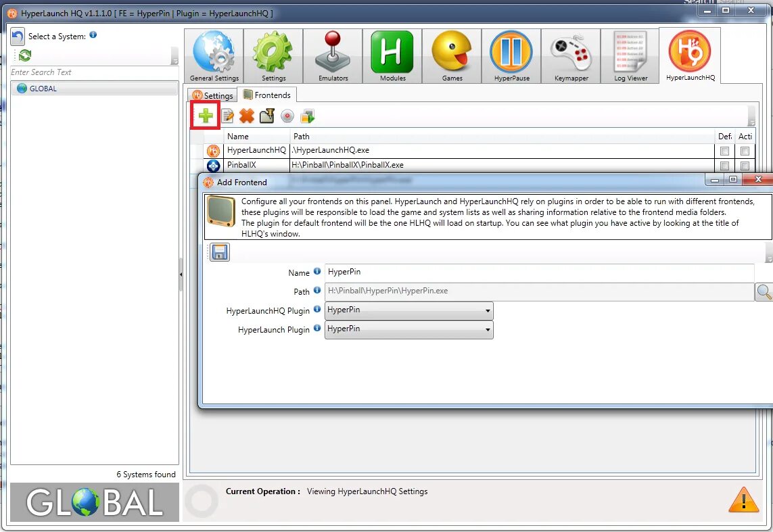The width and height of the screenshot is (773, 532).
Task: Click the Def column header
Action: (725, 137)
